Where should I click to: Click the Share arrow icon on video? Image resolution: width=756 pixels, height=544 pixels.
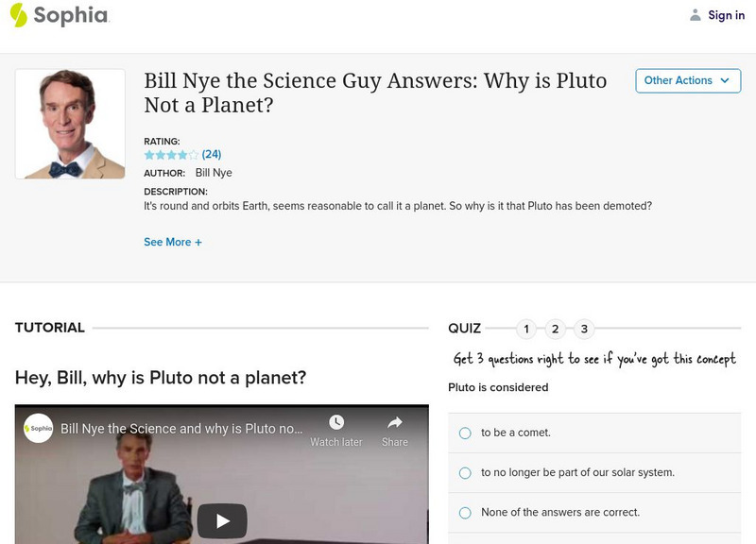(x=395, y=423)
